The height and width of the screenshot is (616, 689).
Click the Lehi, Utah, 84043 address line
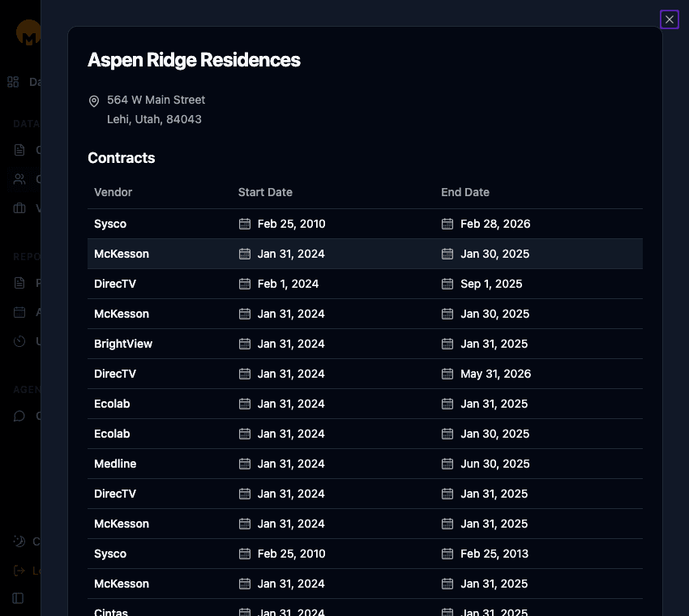coord(154,119)
